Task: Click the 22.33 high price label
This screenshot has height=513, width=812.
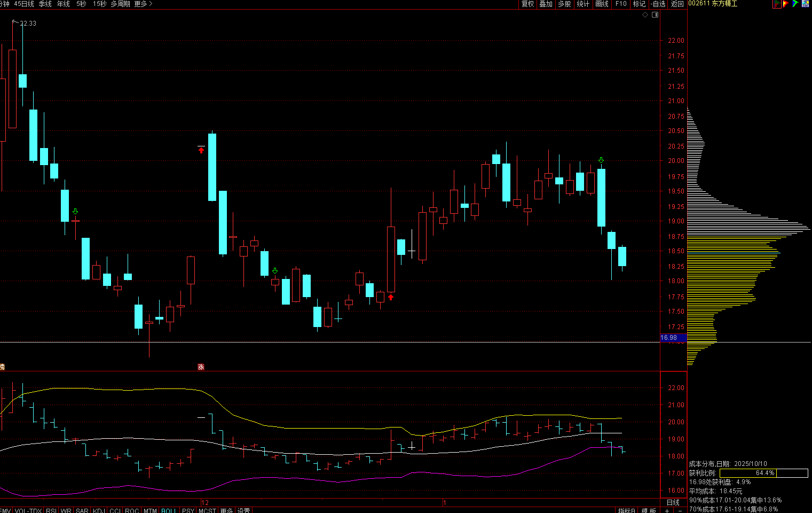Action: tap(28, 24)
